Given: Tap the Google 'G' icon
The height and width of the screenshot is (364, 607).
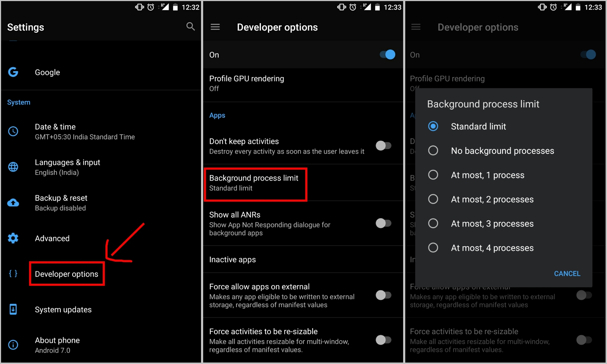Looking at the screenshot, I should [x=13, y=72].
